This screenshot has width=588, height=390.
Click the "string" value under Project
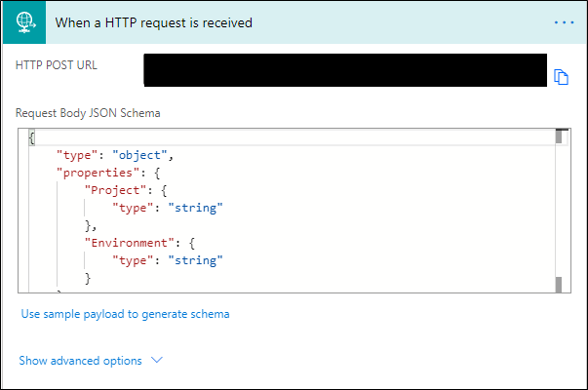coord(195,208)
